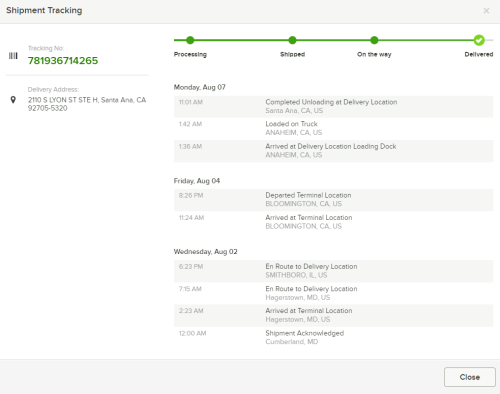This screenshot has height=394, width=500.
Task: Dismiss dialog with the X icon
Action: 486,11
